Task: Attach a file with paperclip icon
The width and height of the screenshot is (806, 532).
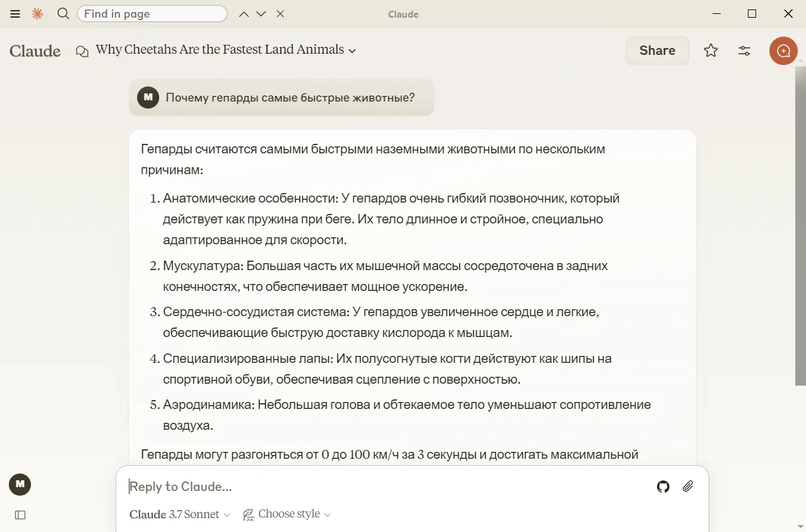Action: click(688, 487)
